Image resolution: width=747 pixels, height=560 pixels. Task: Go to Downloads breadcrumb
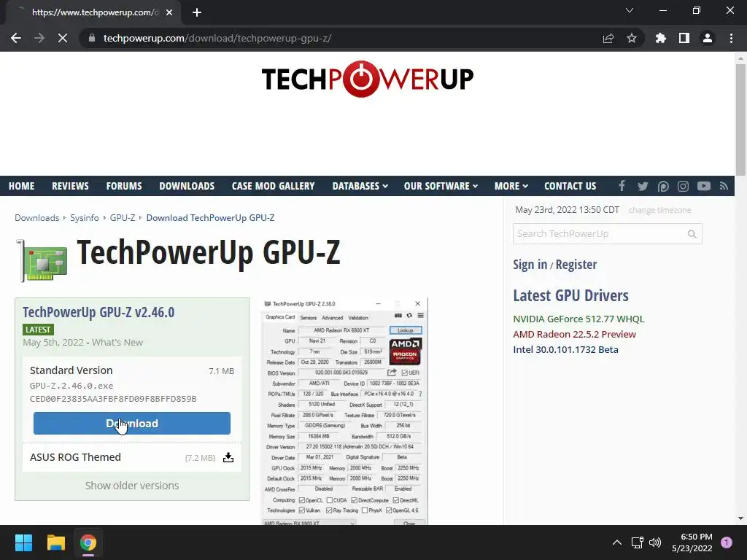pyautogui.click(x=36, y=217)
